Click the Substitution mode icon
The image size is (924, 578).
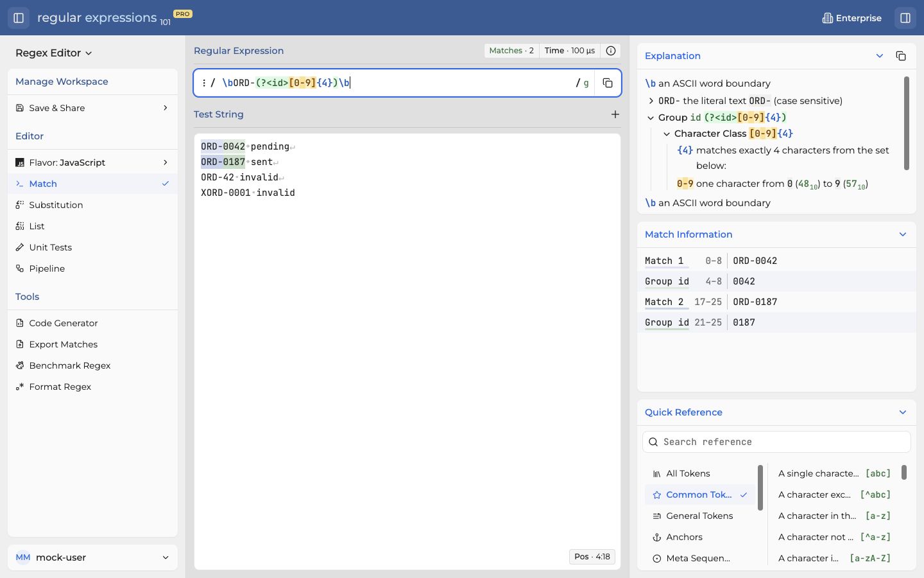point(20,205)
